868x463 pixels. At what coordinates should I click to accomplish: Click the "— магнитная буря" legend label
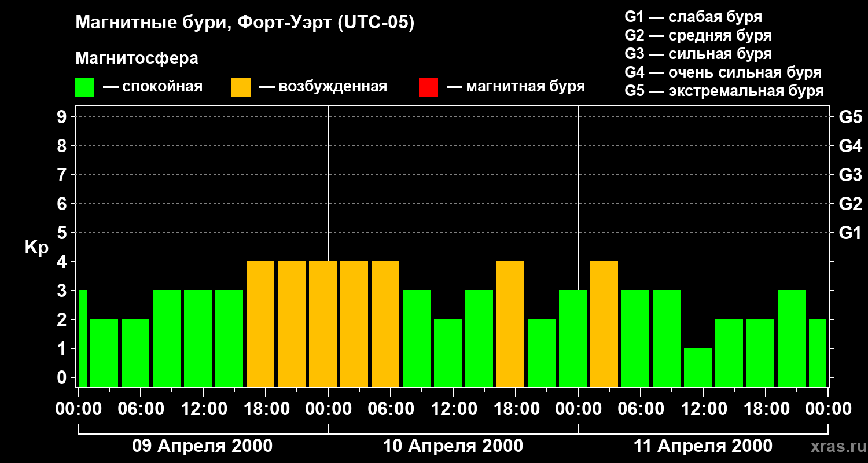coord(516,87)
